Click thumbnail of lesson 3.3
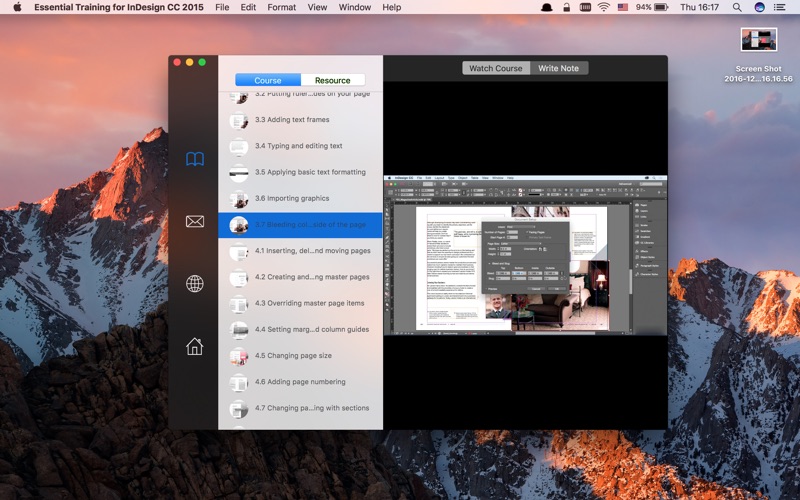Image resolution: width=800 pixels, height=500 pixels. pyautogui.click(x=238, y=120)
